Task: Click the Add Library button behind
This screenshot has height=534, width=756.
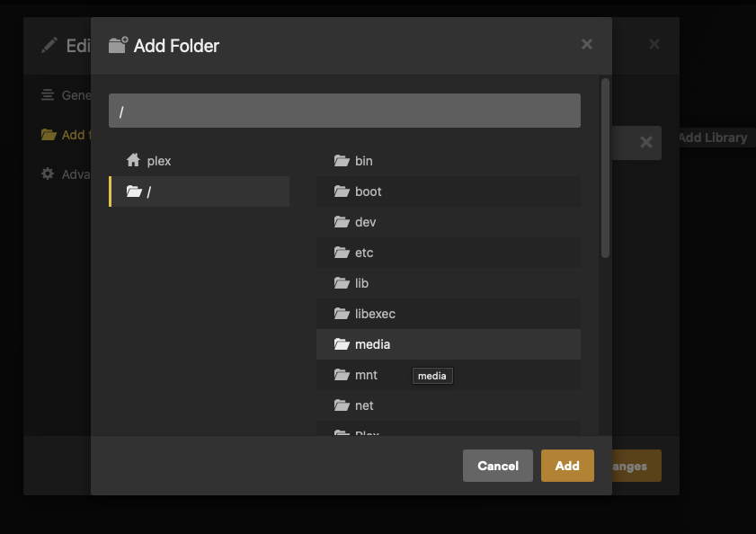Action: (714, 138)
